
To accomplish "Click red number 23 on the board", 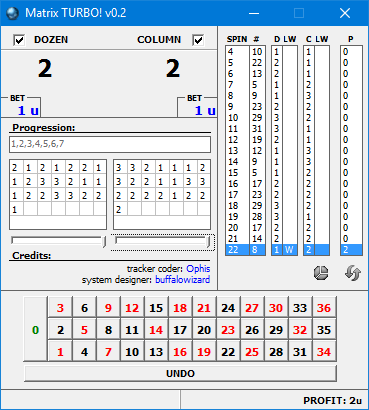I will pyautogui.click(x=228, y=330).
